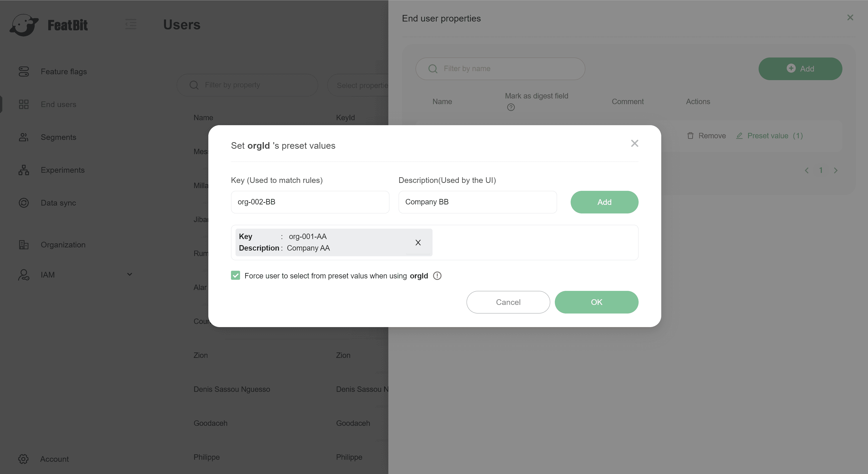This screenshot has height=474, width=868.
Task: Add the org-002-BB preset value
Action: tap(604, 202)
